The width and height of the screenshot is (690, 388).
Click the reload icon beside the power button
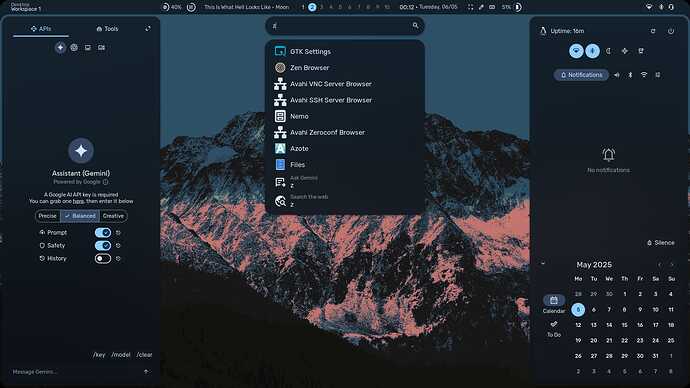coord(653,31)
